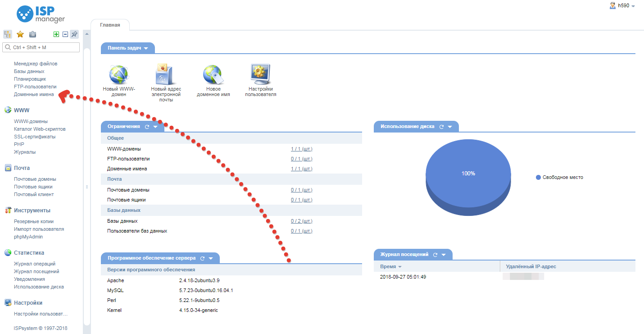
Task: Collapse the Ограничения panel arrow
Action: (155, 127)
